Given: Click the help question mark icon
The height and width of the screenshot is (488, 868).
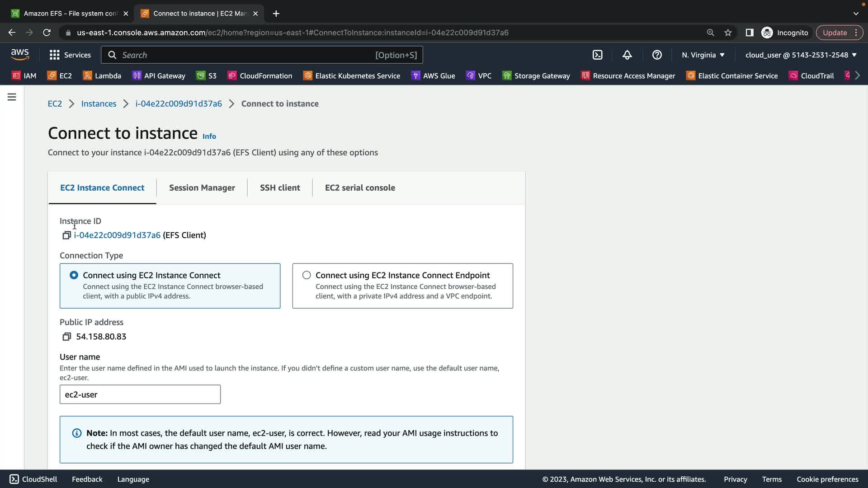Looking at the screenshot, I should click(x=657, y=55).
